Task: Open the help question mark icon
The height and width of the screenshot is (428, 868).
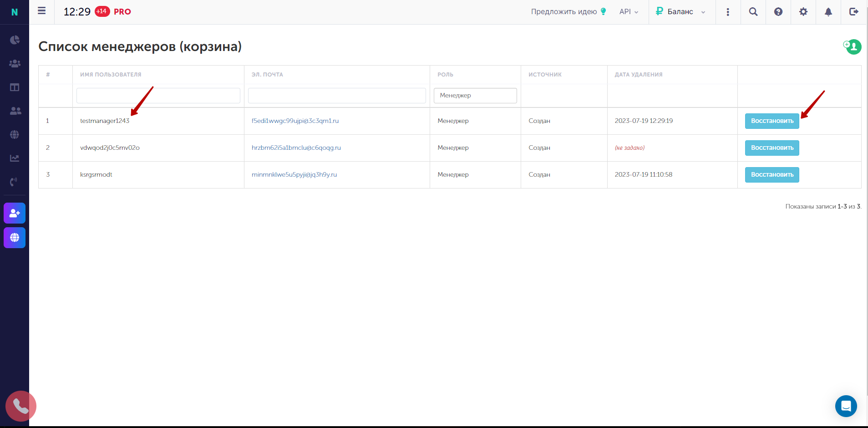Action: 778,12
